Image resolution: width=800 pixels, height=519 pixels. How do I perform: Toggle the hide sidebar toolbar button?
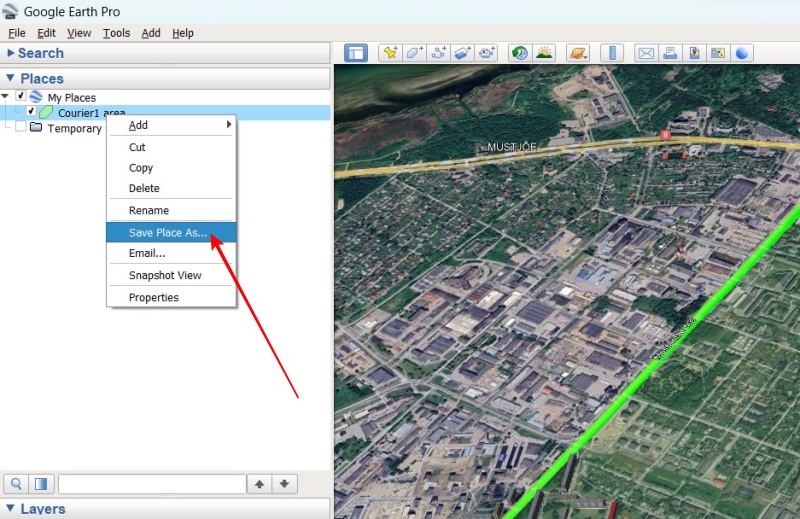pyautogui.click(x=356, y=53)
